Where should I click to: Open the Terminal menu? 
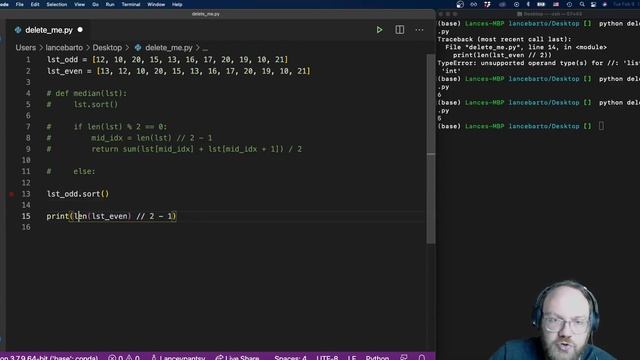(x=131, y=4)
